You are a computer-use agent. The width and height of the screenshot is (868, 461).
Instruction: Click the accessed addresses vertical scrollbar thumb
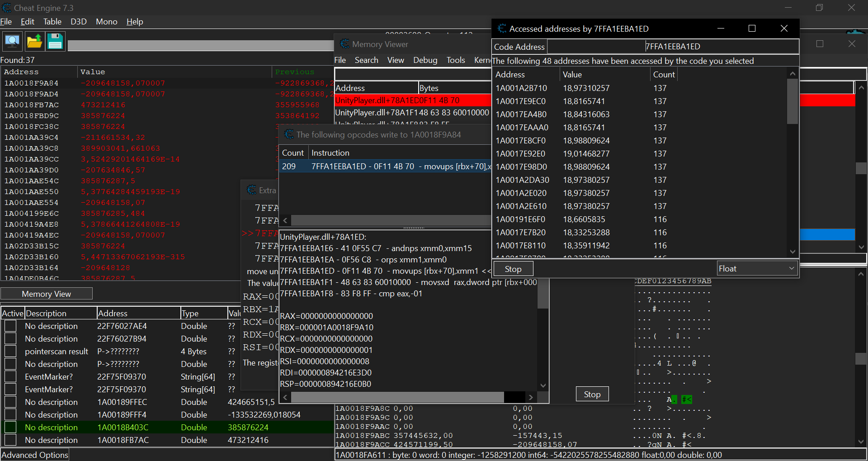point(792,102)
